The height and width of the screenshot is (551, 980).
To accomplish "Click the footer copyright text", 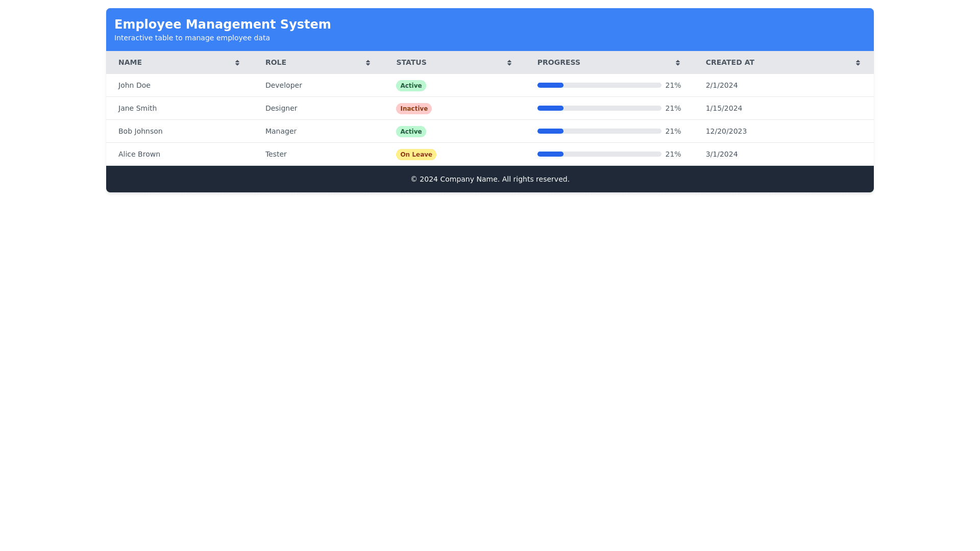I will [490, 179].
